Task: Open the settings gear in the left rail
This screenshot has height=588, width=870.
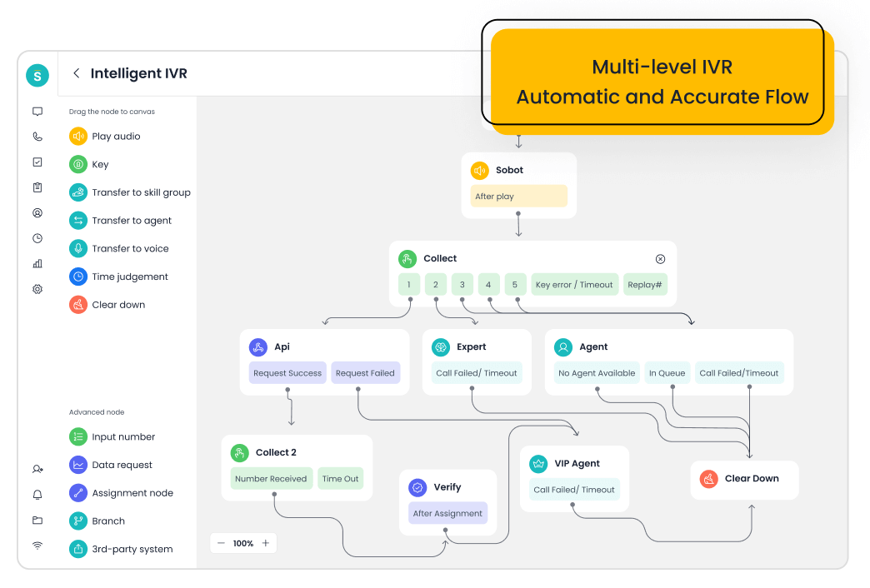Action: (37, 289)
